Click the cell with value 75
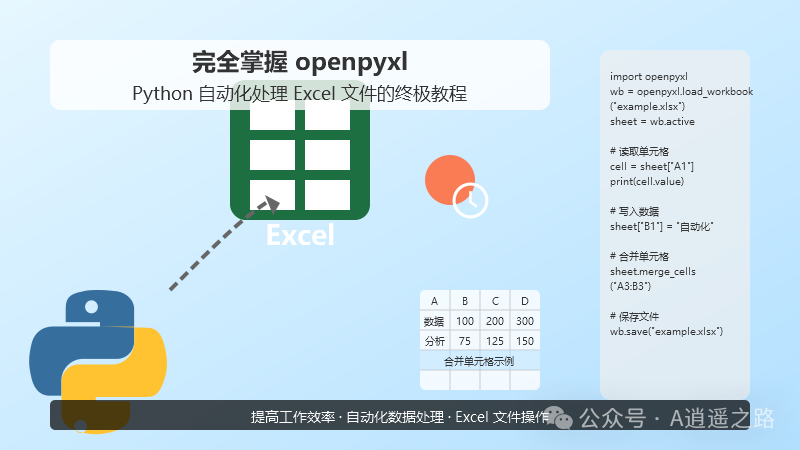The width and height of the screenshot is (800, 450). [x=465, y=341]
